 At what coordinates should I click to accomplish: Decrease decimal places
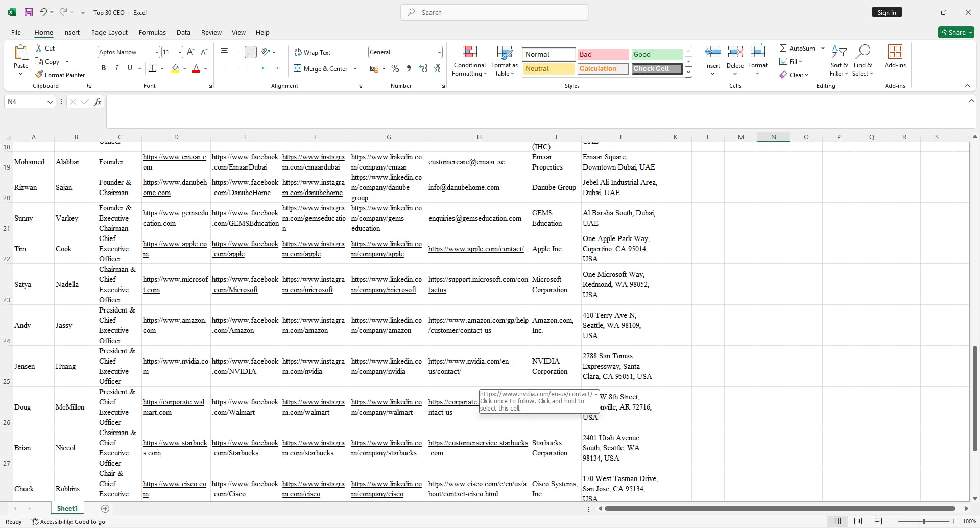pos(437,68)
